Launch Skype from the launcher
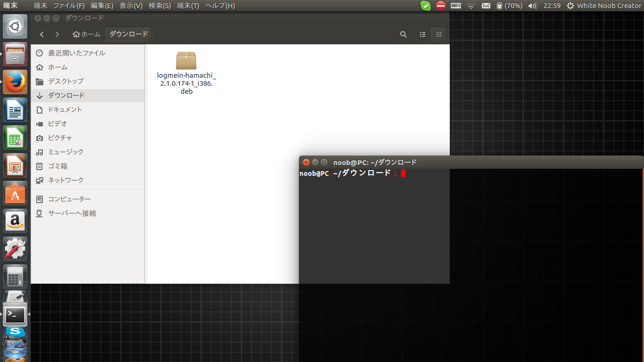The height and width of the screenshot is (362, 644). click(15, 333)
